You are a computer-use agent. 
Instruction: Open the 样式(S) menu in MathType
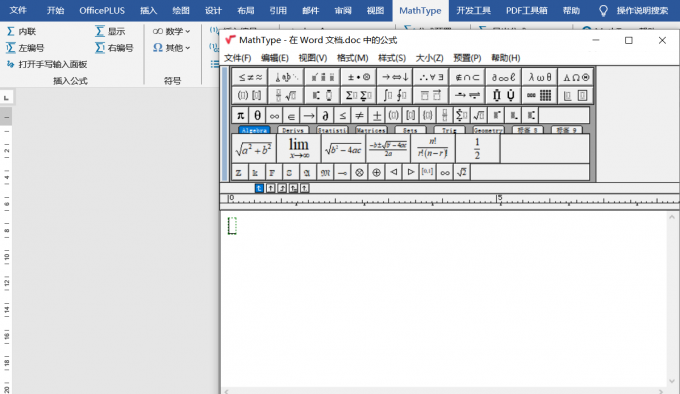click(392, 58)
